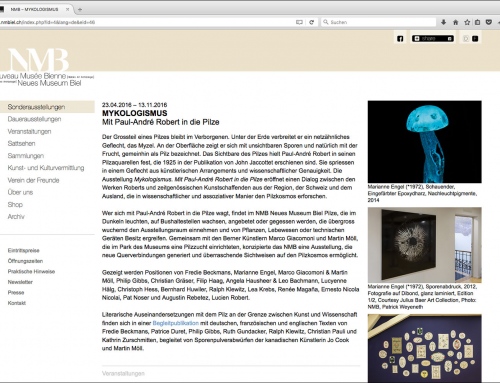Screen dimensions: 500x383
Task: Open the downloads arrow icon
Action: point(443,22)
